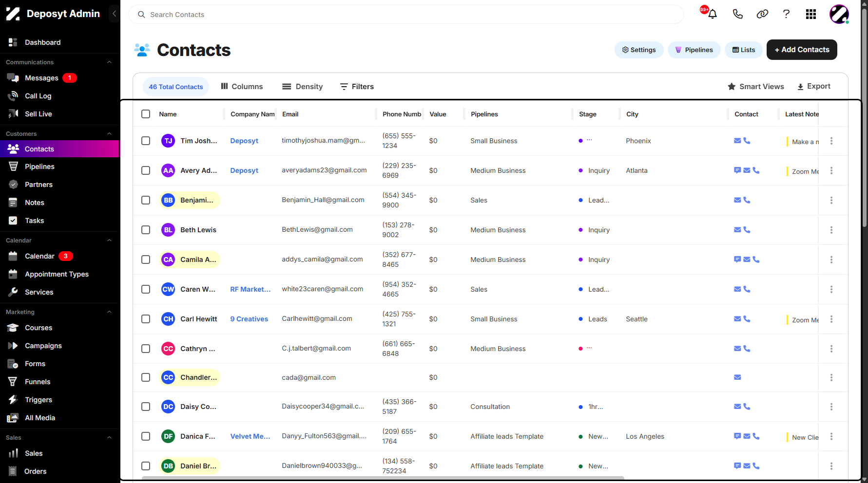
Task: Open Velvet Me company link
Action: point(250,436)
